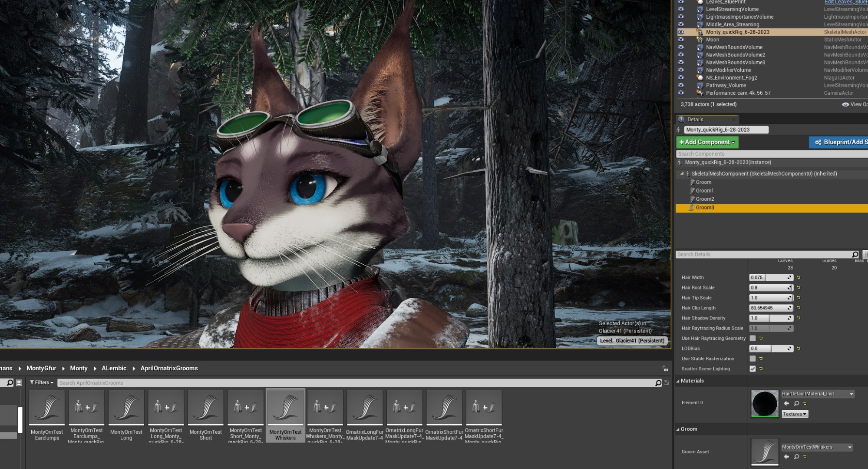This screenshot has width=868, height=469.
Task: Browse to Groom Asset in Content Browser
Action: pos(796,456)
